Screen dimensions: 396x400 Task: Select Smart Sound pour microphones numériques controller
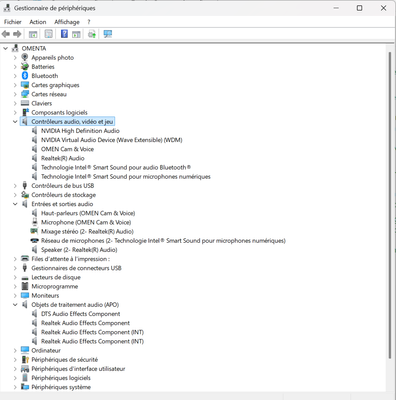click(x=126, y=176)
